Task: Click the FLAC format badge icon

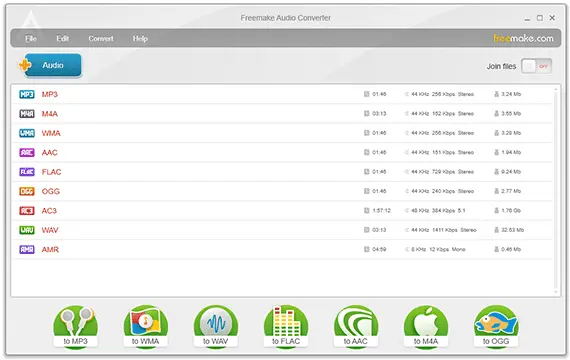Action: point(27,172)
